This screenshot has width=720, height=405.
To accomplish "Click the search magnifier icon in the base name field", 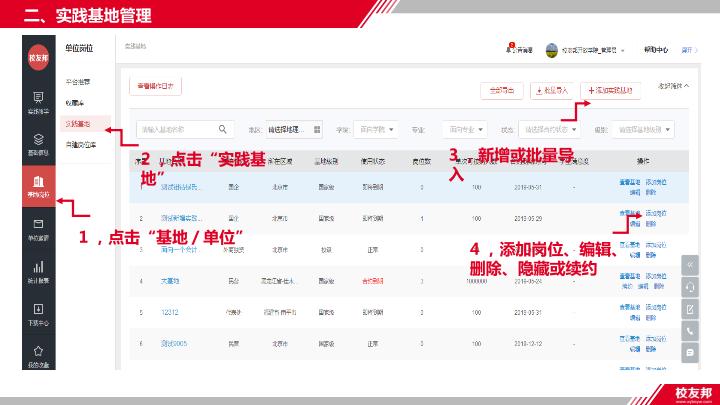I will tap(223, 129).
